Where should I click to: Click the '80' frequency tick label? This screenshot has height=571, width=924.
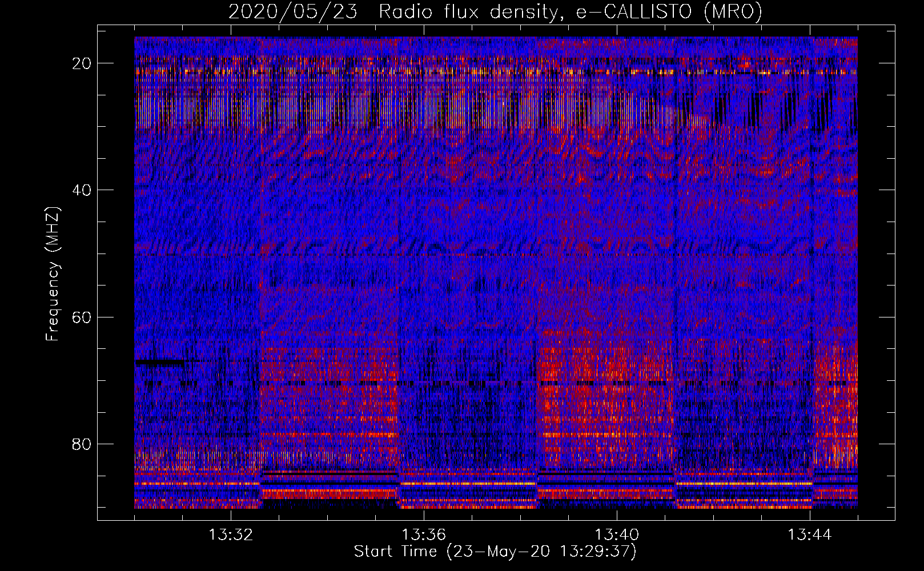click(x=82, y=444)
